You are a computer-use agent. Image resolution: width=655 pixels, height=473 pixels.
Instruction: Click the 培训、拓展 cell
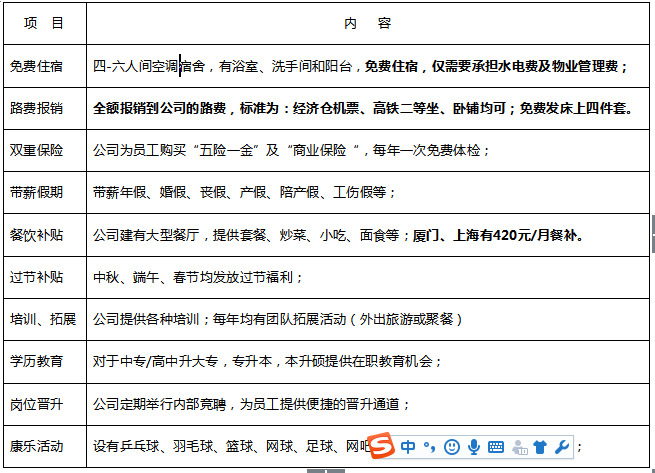(43, 319)
